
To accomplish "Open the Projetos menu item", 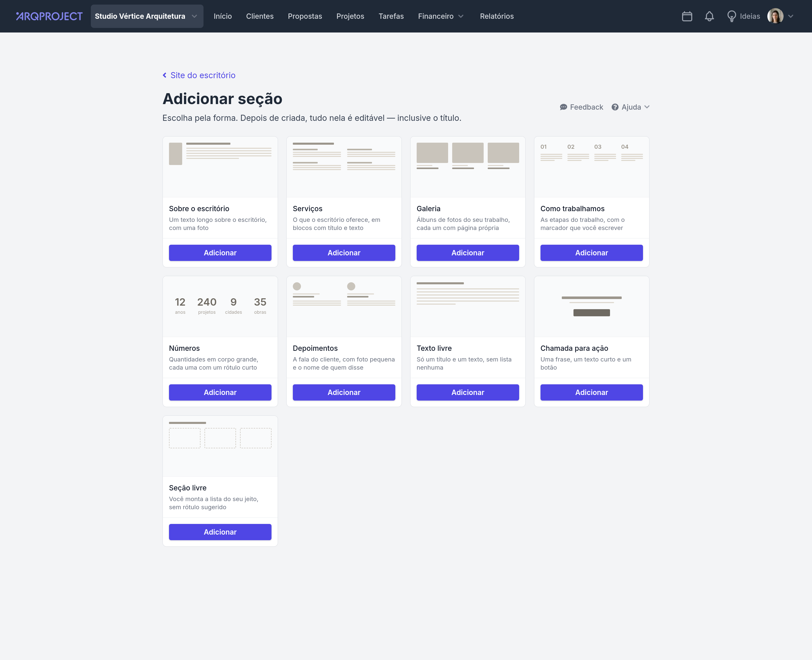I will [350, 16].
